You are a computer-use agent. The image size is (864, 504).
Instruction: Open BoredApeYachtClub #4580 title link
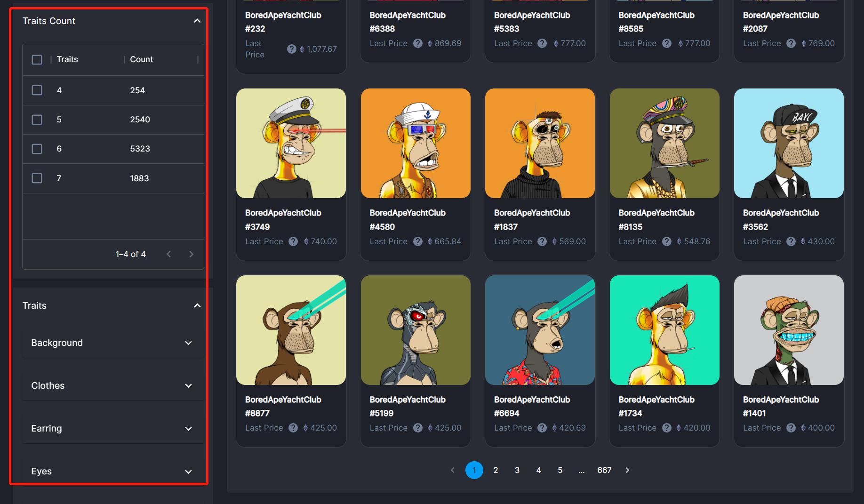407,219
